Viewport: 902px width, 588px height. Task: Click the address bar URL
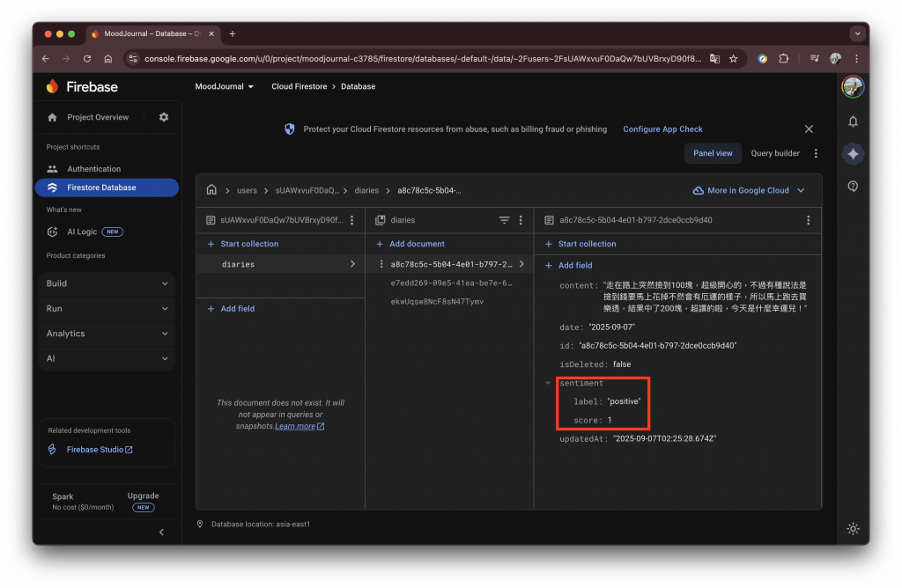tap(422, 59)
